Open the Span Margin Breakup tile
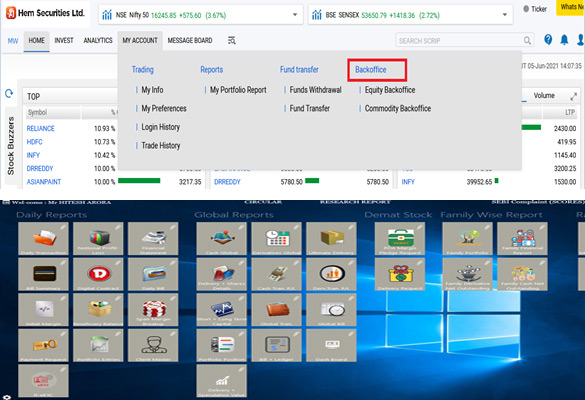Image resolution: width=585 pixels, height=400 pixels. [153, 309]
